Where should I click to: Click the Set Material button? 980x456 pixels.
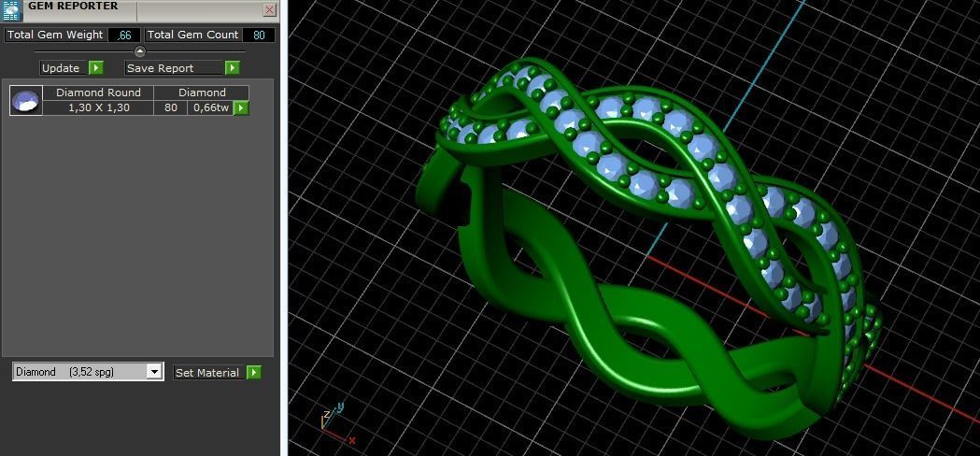pyautogui.click(x=208, y=373)
